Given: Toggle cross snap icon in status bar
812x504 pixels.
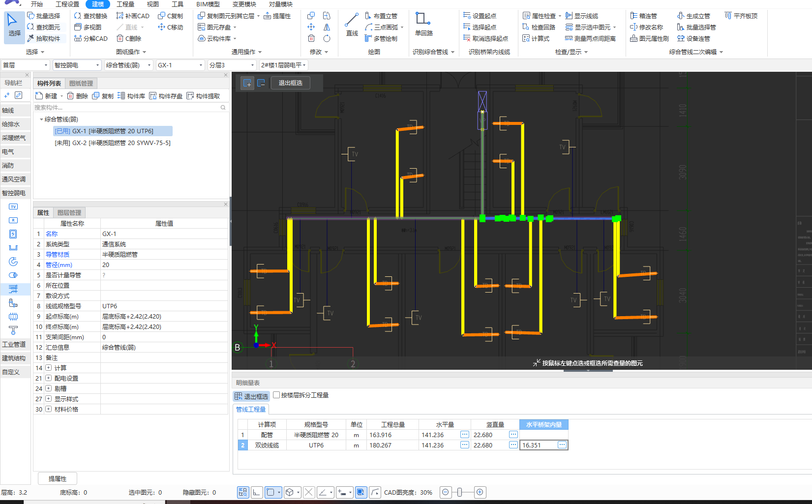Looking at the screenshot, I should pyautogui.click(x=309, y=492).
